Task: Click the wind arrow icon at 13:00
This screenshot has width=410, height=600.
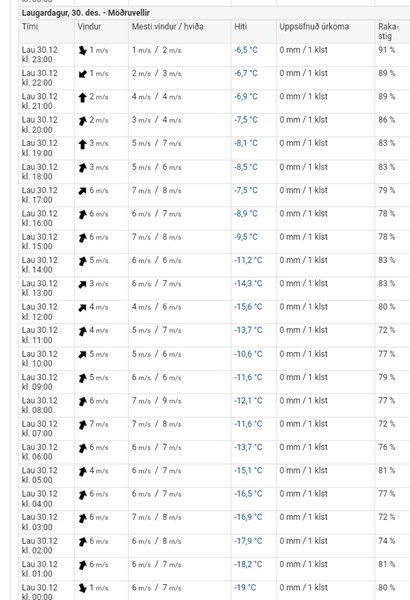Action: (x=82, y=284)
